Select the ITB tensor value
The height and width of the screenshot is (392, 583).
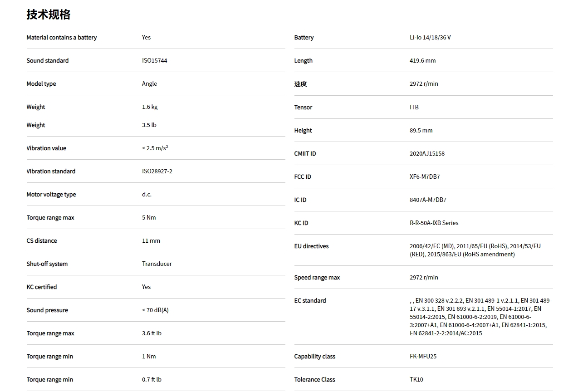click(414, 107)
